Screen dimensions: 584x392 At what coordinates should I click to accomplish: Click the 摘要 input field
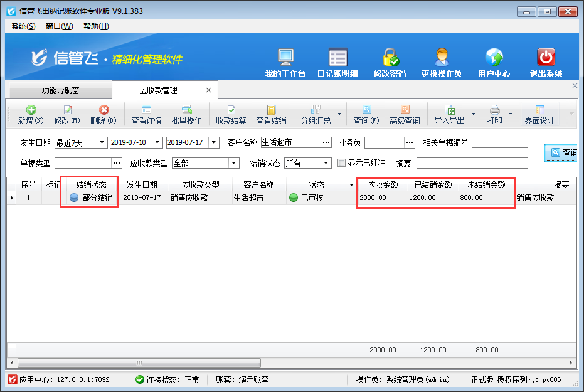coord(472,163)
